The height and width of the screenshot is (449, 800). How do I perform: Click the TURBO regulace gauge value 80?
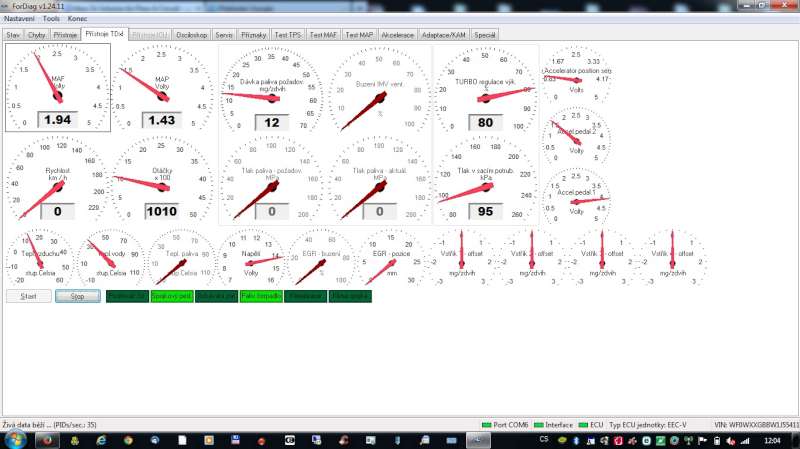tap(485, 122)
